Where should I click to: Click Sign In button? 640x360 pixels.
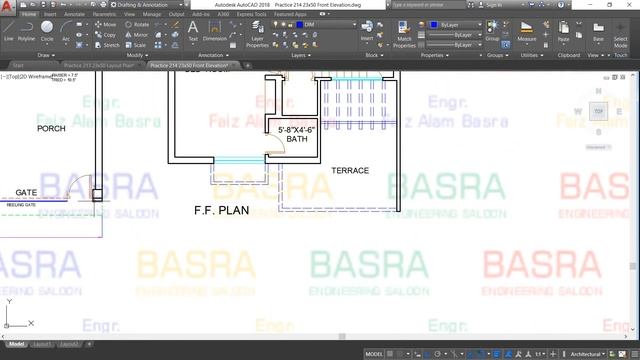(x=491, y=5)
